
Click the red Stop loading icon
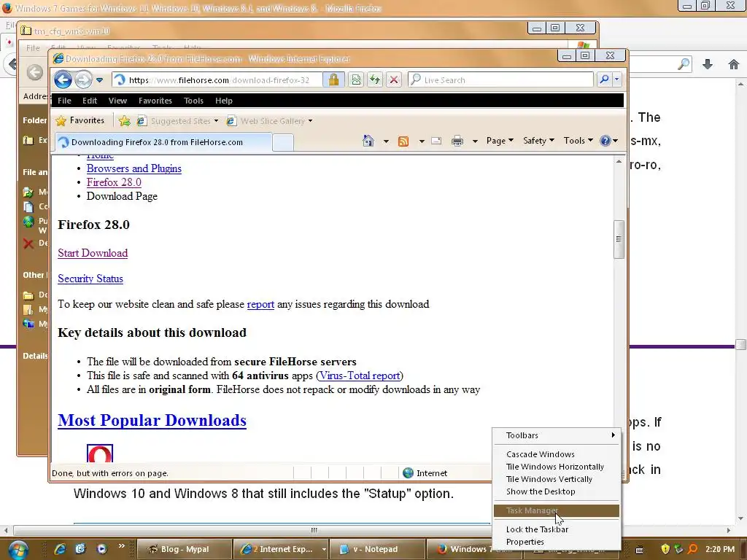[394, 79]
